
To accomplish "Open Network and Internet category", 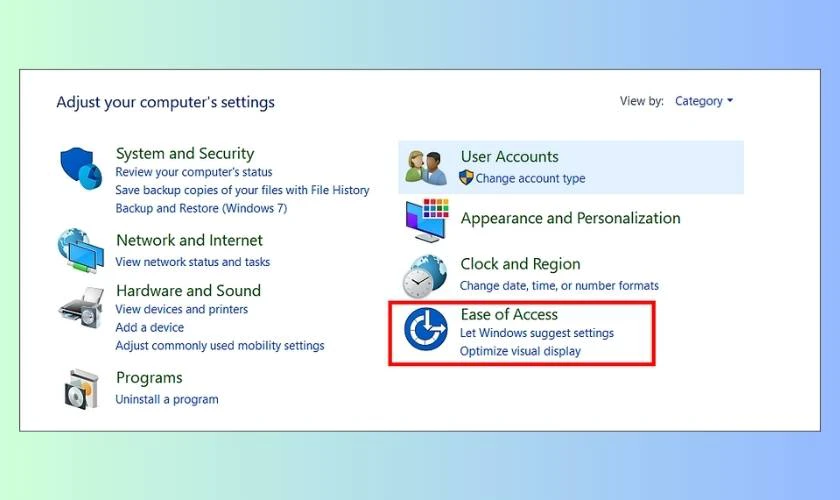I will pos(189,240).
